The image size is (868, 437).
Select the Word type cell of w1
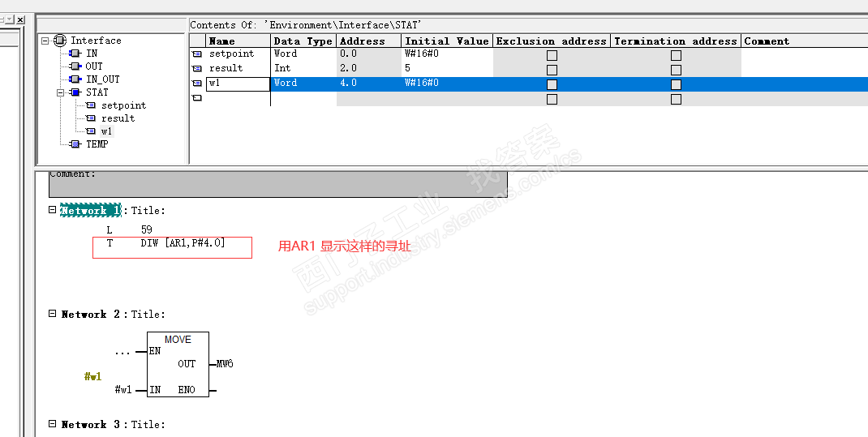pyautogui.click(x=303, y=83)
